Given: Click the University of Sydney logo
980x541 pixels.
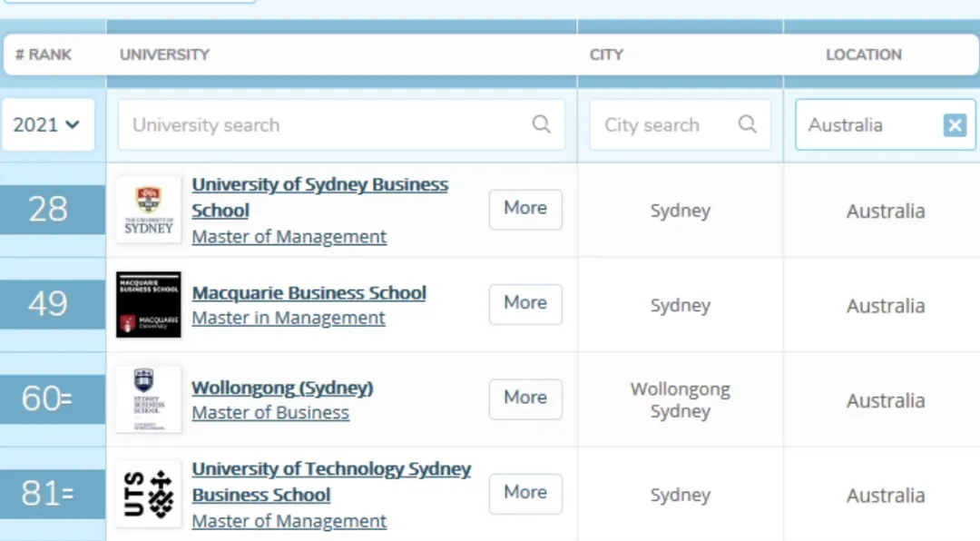Looking at the screenshot, I should (149, 210).
